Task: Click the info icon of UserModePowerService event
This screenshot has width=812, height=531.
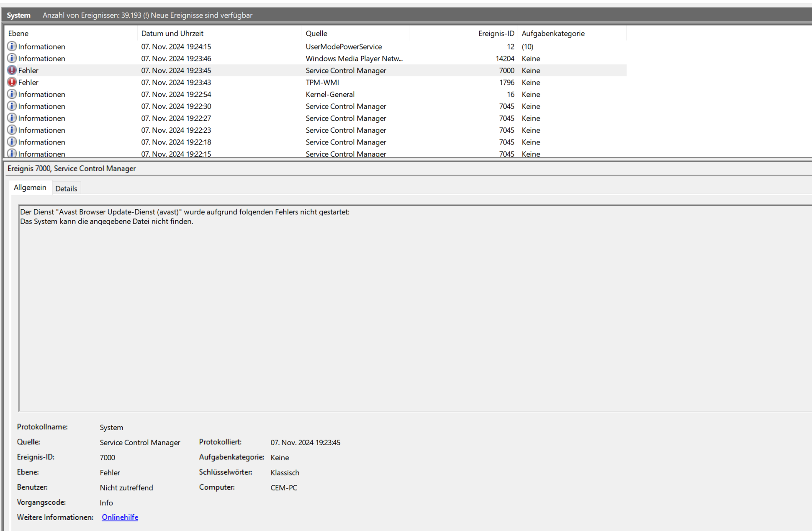Action: tap(12, 46)
